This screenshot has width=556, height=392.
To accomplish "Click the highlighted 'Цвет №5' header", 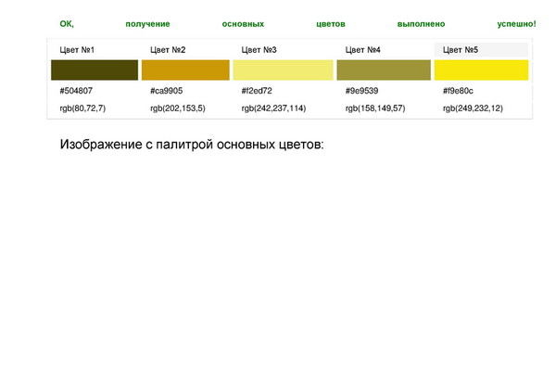I will 481,50.
